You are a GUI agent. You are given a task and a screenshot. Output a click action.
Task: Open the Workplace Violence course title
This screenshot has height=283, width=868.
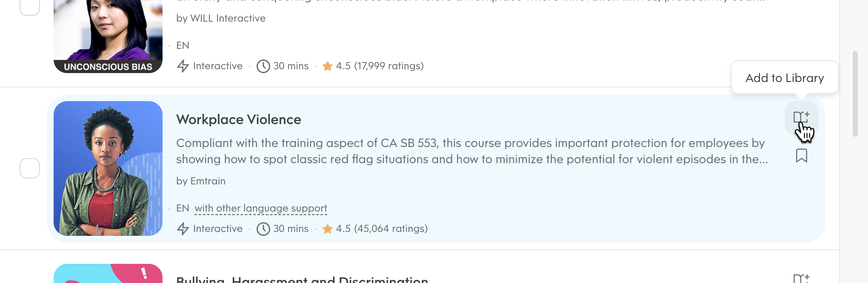(x=239, y=119)
